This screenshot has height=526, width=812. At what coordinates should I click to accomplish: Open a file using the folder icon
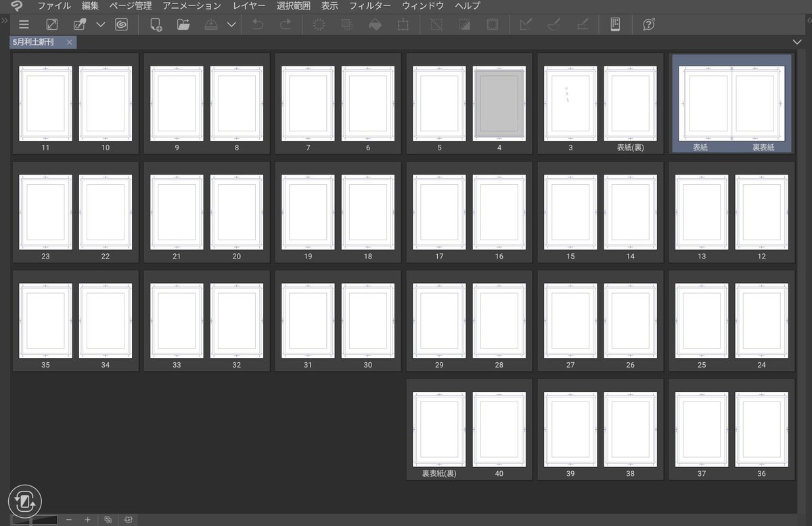click(x=183, y=24)
